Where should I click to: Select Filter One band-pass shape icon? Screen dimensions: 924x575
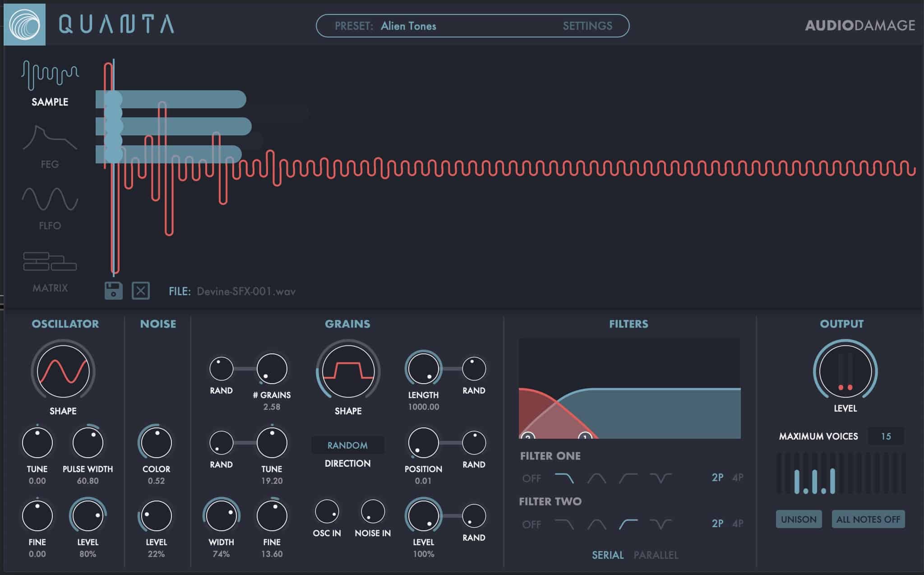pyautogui.click(x=596, y=478)
